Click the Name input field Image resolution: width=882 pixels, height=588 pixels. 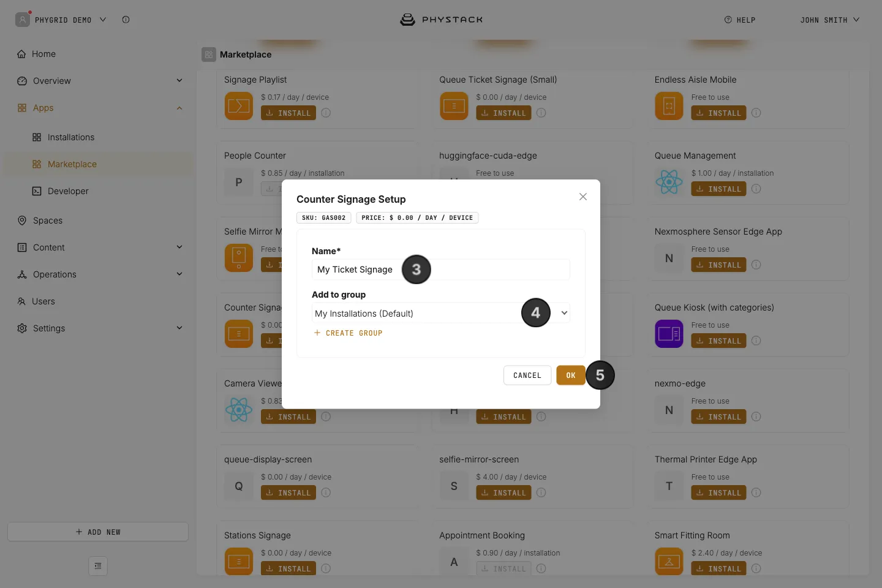(x=441, y=269)
